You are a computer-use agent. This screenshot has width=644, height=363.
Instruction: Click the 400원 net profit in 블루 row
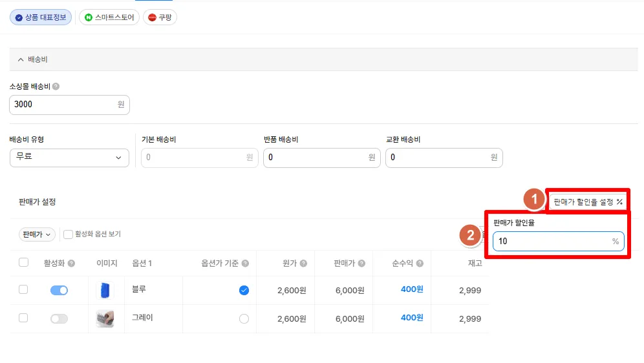coord(412,289)
